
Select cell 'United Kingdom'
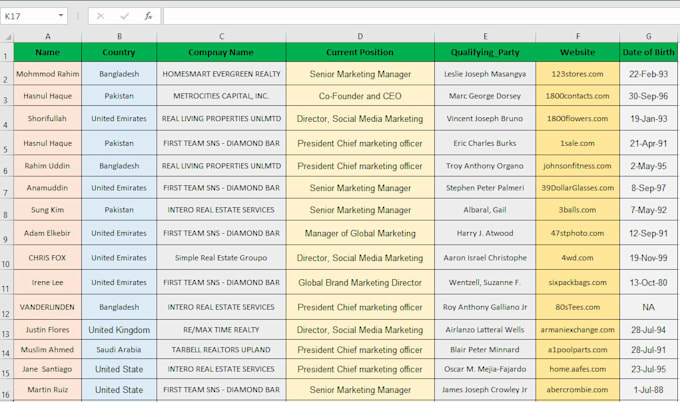119,330
